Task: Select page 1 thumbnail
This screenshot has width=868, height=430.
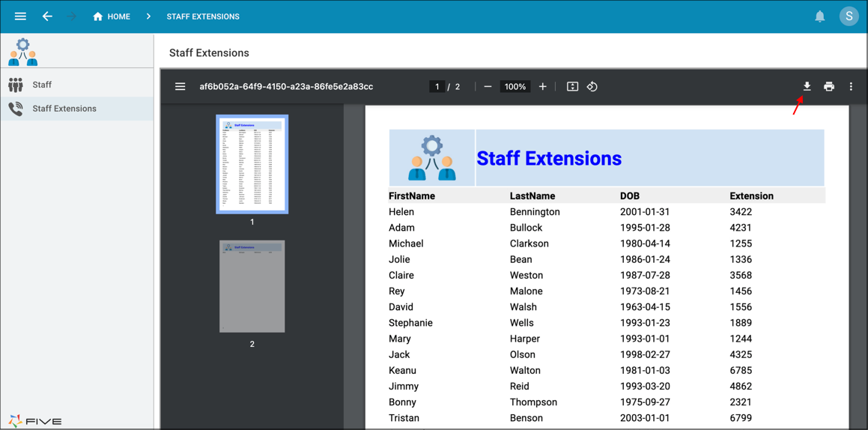Action: 252,164
